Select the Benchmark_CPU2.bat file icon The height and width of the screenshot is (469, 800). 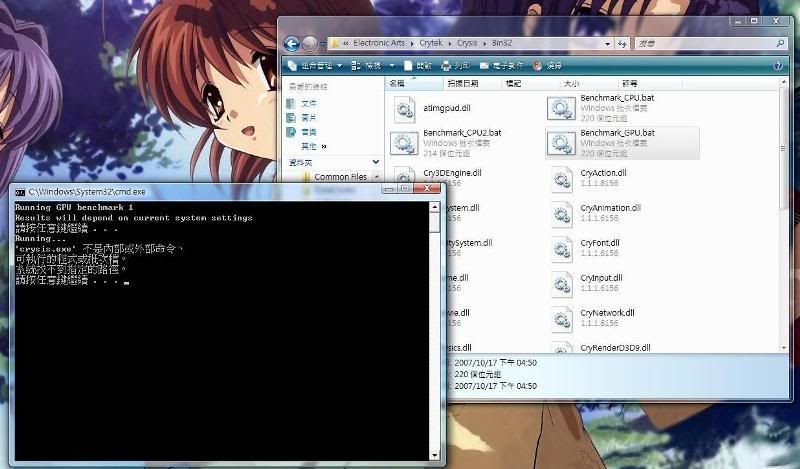point(404,143)
